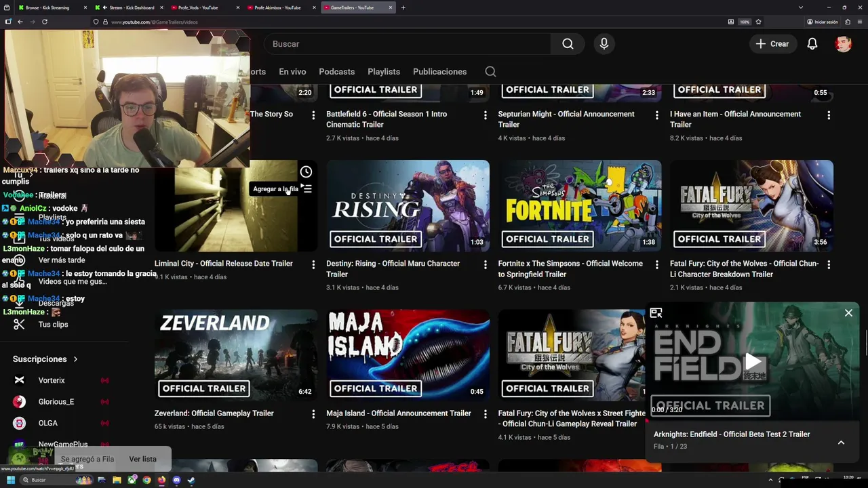The height and width of the screenshot is (488, 868).
Task: Open the account avatar menu
Action: 843,44
